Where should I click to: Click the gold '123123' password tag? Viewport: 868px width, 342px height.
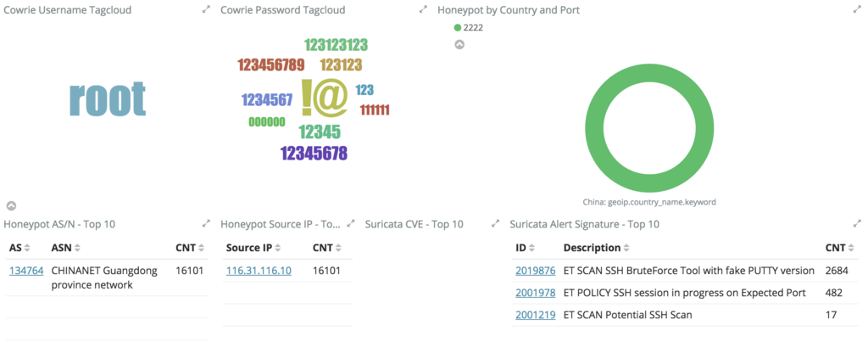(x=341, y=65)
